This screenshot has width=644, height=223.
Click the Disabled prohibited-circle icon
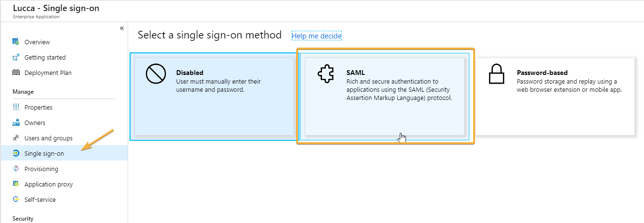(155, 74)
